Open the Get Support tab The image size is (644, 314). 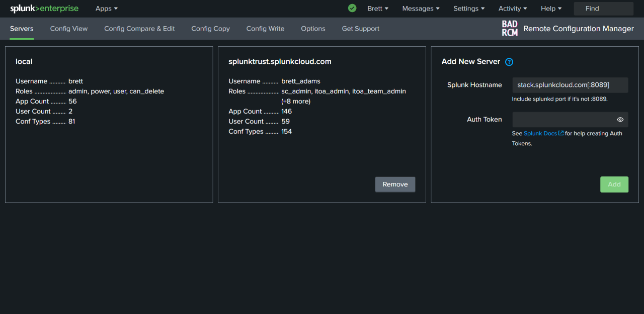click(360, 29)
